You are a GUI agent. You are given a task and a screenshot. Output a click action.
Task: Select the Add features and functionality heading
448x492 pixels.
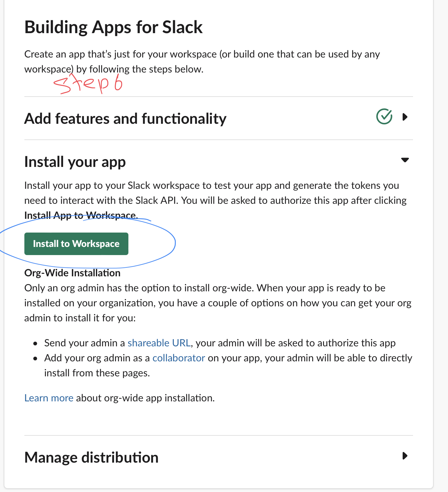pyautogui.click(x=125, y=119)
